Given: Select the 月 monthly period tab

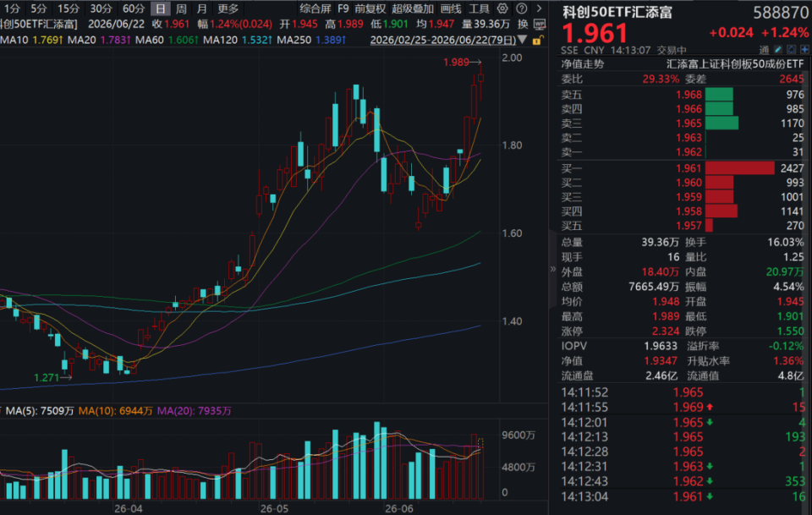Looking at the screenshot, I should pos(202,8).
